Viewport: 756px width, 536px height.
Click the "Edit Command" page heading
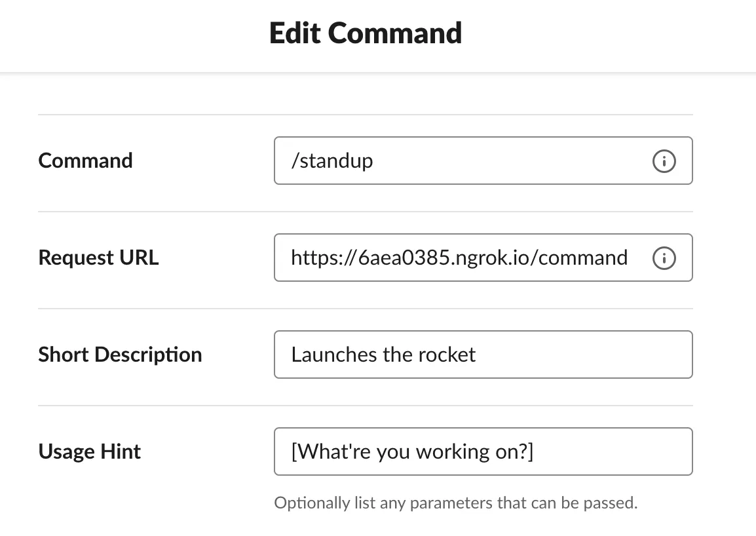(366, 33)
